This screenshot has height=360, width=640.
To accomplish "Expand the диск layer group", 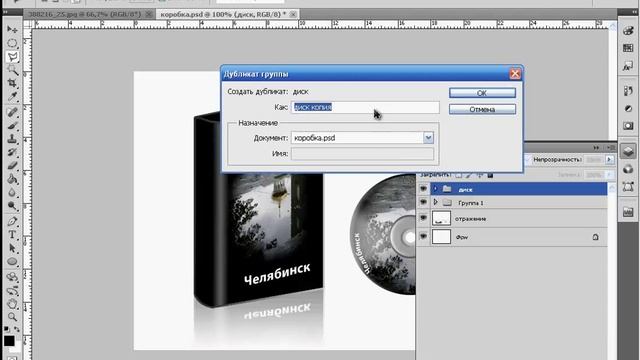I will click(x=436, y=189).
